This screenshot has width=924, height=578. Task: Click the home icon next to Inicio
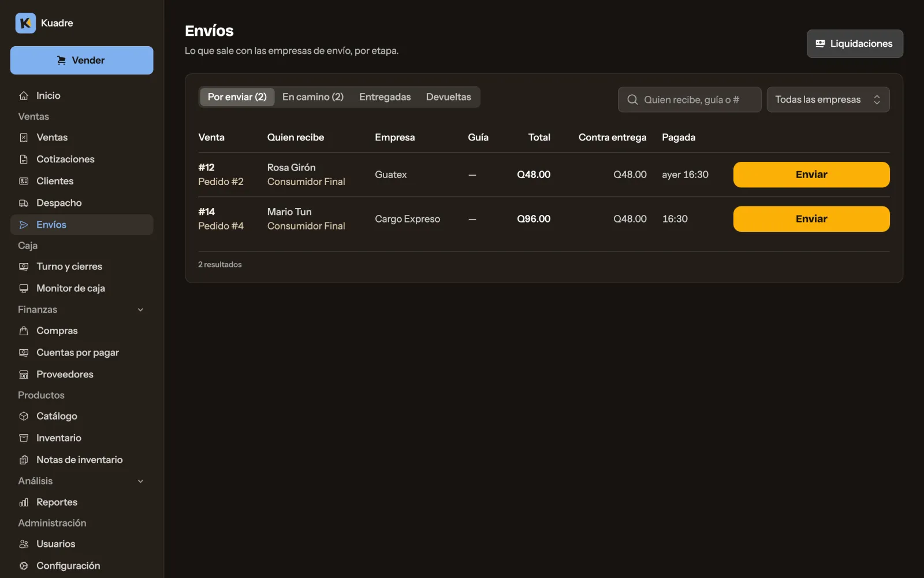24,95
